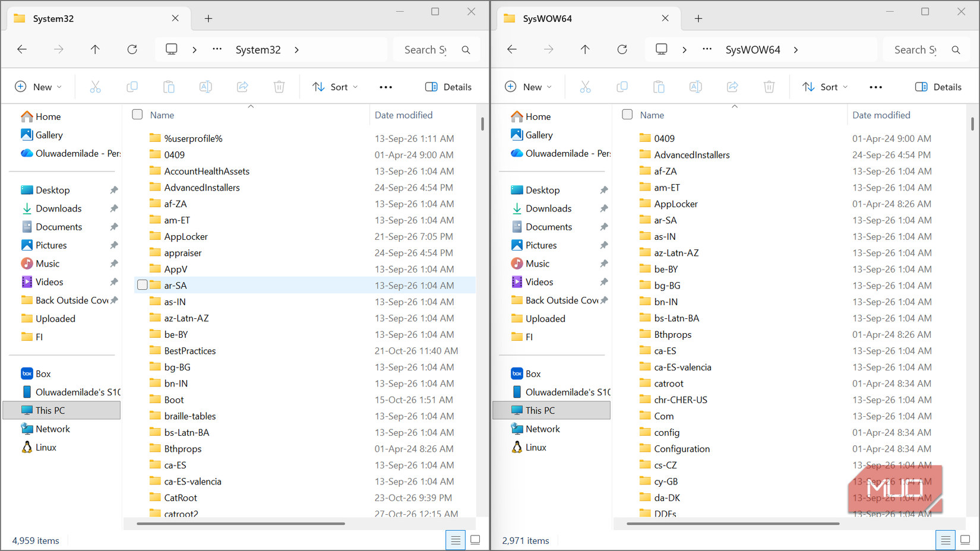Click the PC monitor icon in System32 address bar
This screenshot has width=980, height=551.
172,49
